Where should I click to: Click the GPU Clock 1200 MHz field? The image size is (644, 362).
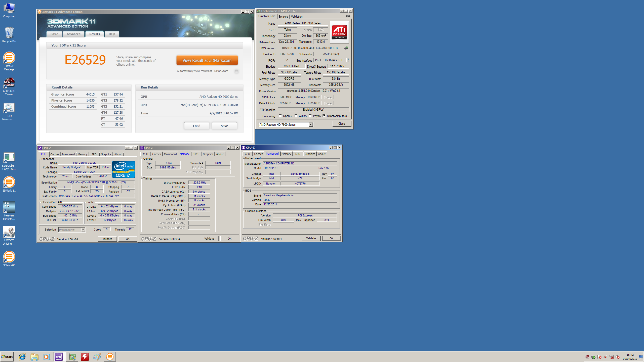coord(286,97)
